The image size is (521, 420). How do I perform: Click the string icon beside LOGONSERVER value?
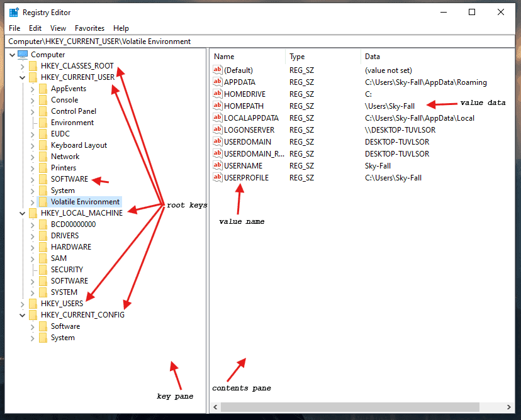coord(217,130)
